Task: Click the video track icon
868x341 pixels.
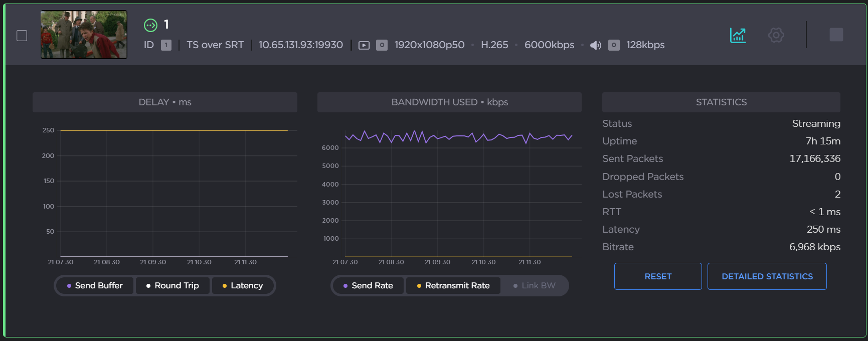Action: coord(364,46)
